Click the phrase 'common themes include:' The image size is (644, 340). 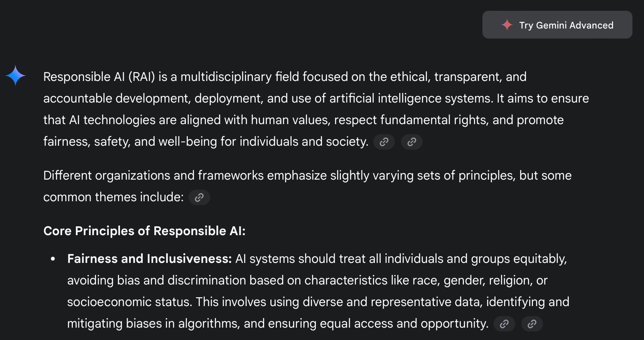113,197
